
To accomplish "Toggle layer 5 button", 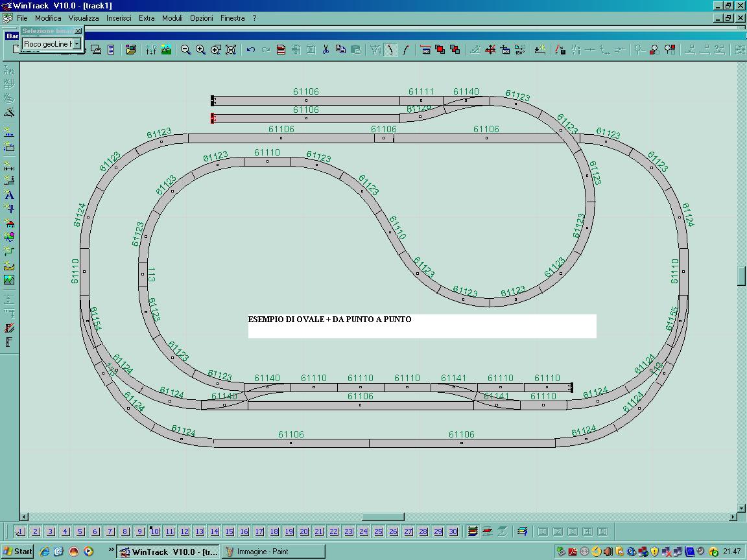I will tap(80, 531).
